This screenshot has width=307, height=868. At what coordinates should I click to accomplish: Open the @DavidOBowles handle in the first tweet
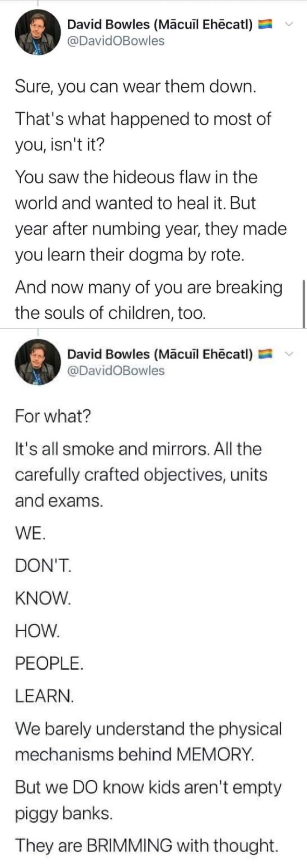point(116,41)
